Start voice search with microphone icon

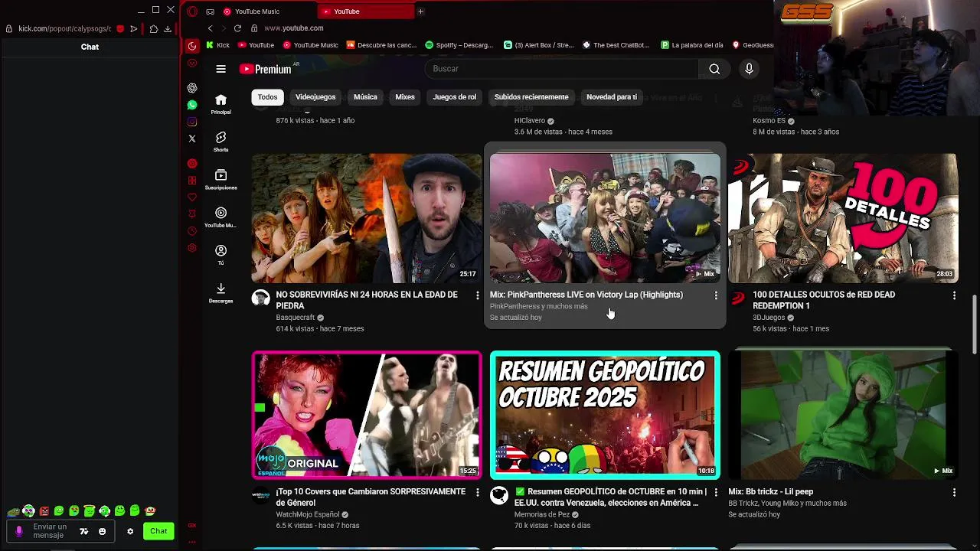click(x=749, y=69)
